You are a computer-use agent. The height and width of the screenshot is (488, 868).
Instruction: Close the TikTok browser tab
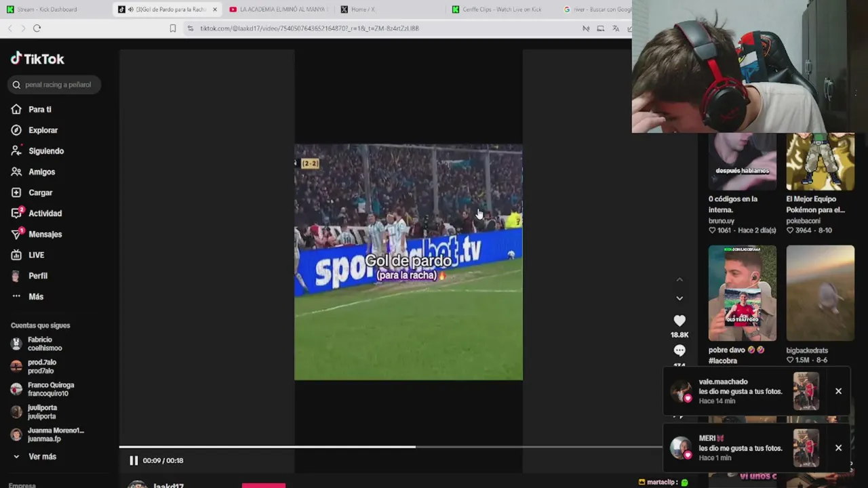(x=215, y=9)
